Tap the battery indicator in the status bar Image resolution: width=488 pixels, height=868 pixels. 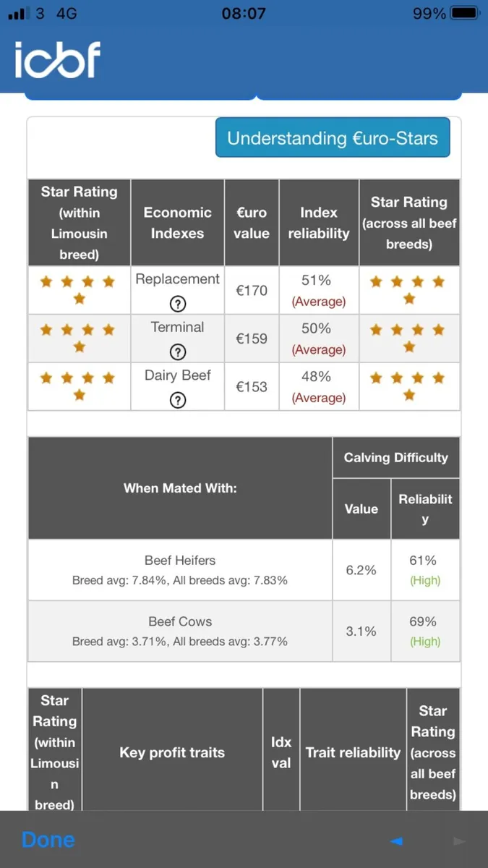[464, 14]
